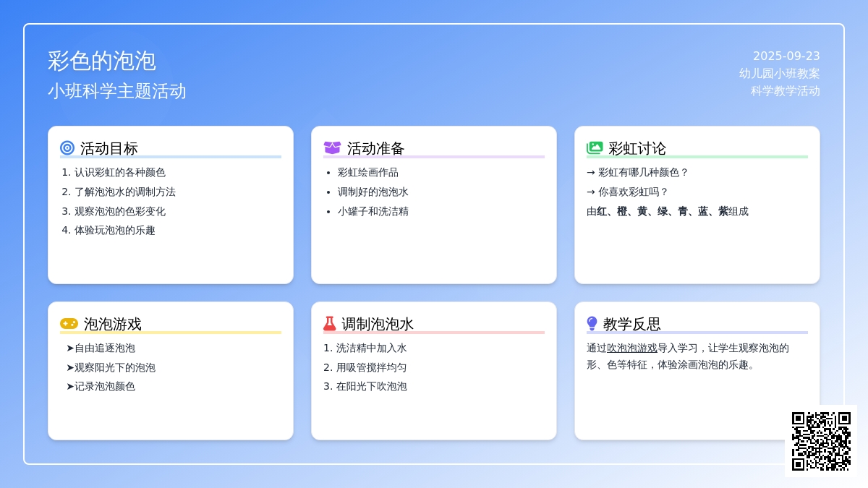Click the purple box icon beside 活动准备
The height and width of the screenshot is (488, 868).
click(332, 148)
